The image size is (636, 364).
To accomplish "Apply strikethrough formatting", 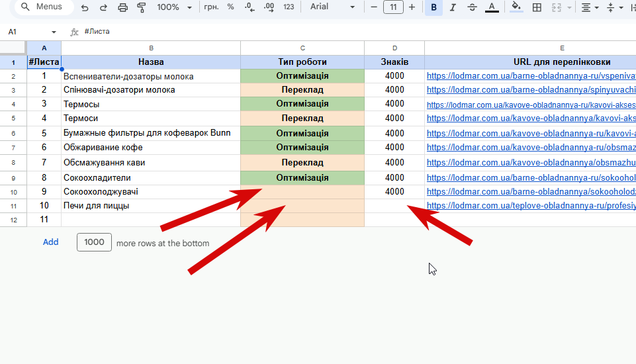I will coord(472,7).
